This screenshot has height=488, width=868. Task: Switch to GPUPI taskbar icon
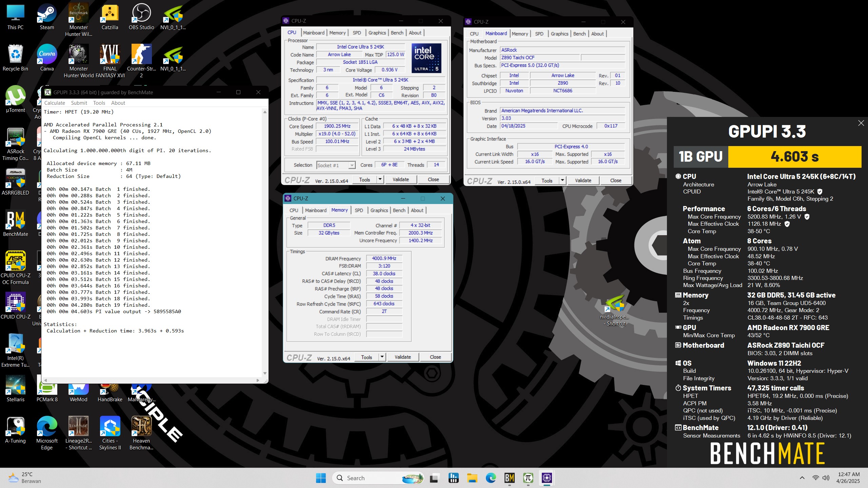point(528,478)
